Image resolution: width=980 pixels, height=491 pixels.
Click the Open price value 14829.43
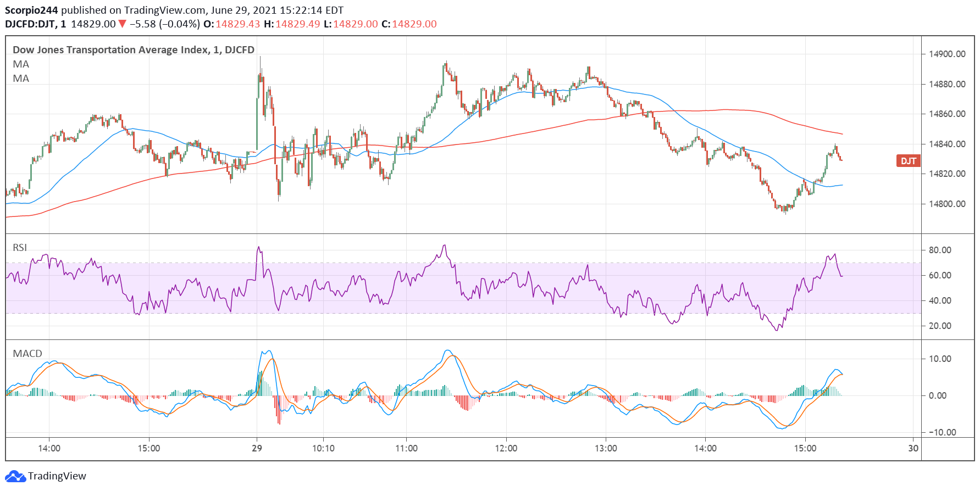click(x=237, y=24)
